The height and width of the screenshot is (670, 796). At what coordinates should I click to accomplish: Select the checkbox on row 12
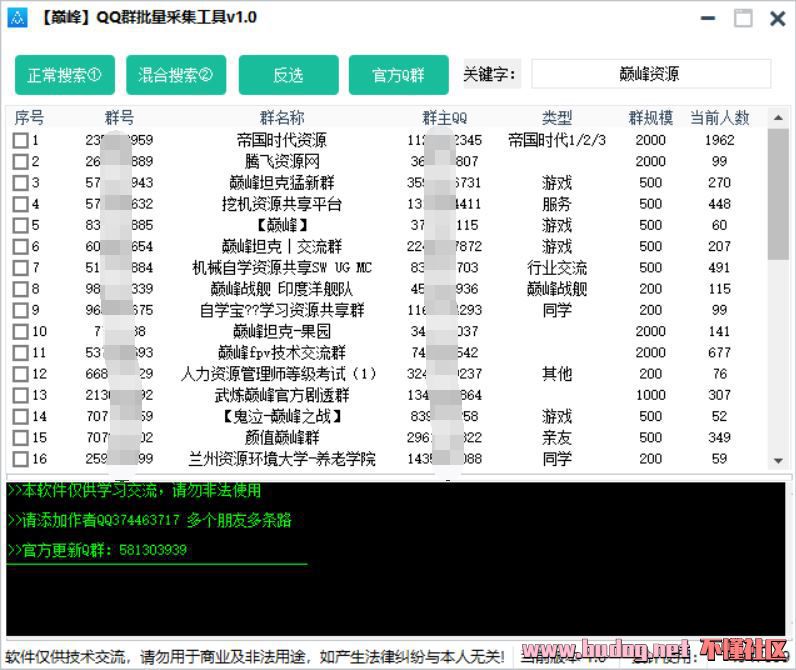pyautogui.click(x=20, y=374)
